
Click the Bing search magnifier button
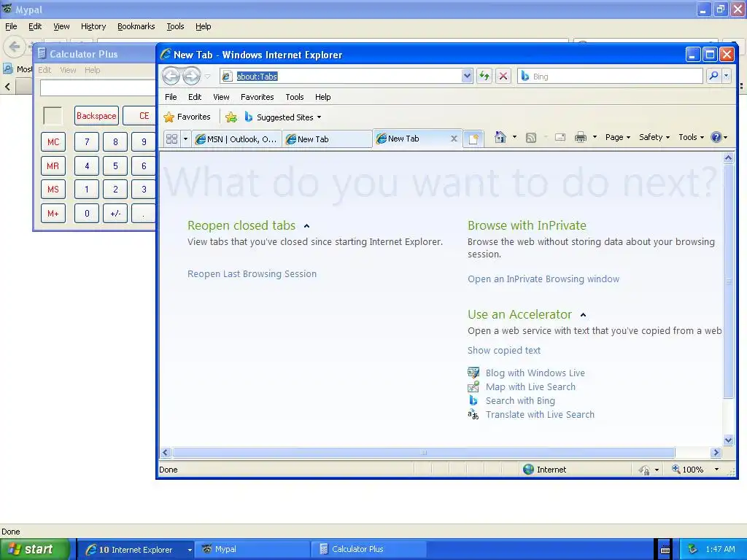713,76
